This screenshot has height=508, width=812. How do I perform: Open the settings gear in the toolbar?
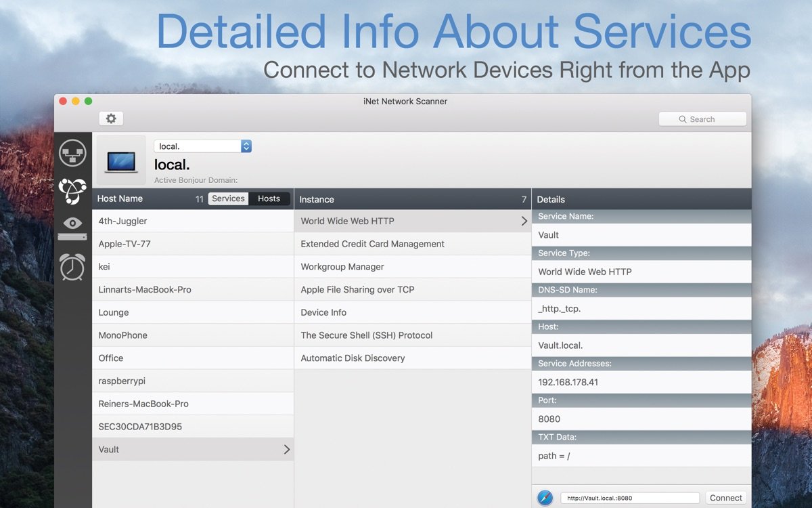(110, 118)
